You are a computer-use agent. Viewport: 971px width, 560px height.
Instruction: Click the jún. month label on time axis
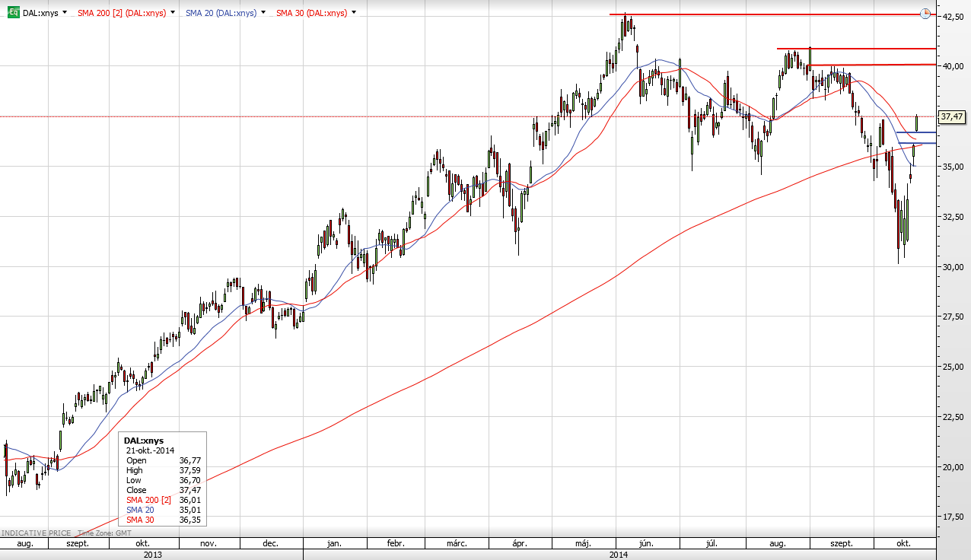646,544
